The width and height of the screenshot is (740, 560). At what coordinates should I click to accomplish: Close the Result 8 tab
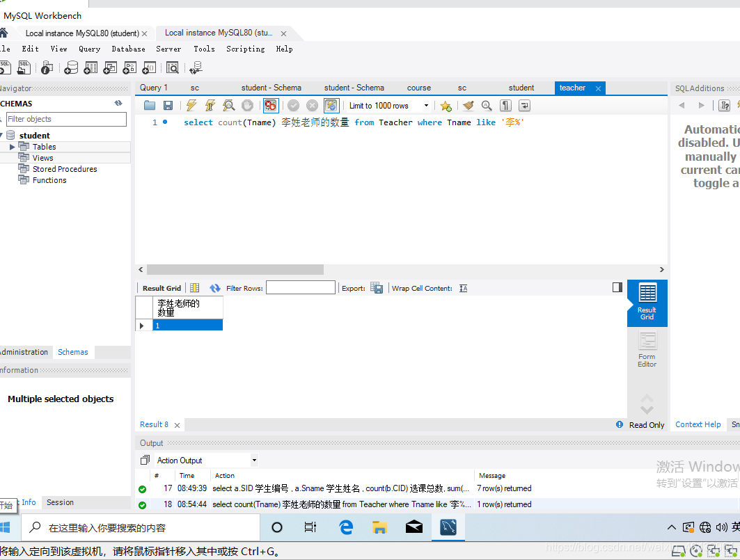point(177,425)
